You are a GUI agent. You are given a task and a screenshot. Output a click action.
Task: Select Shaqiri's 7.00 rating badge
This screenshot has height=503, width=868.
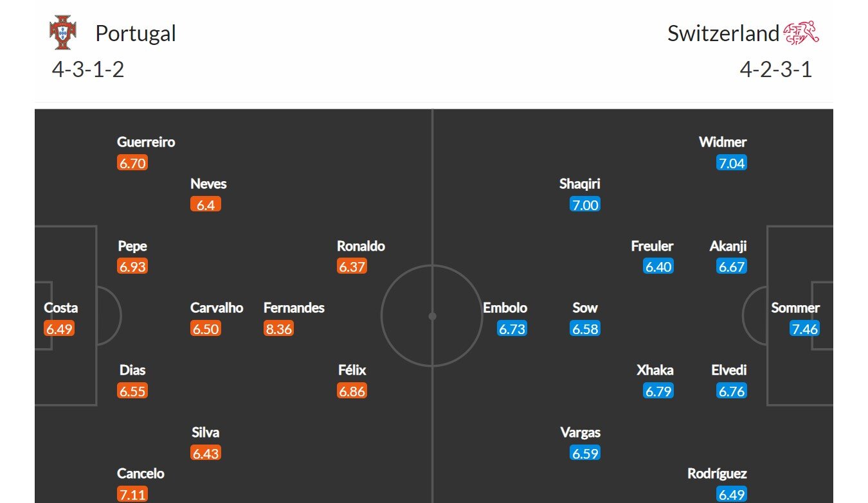(585, 205)
